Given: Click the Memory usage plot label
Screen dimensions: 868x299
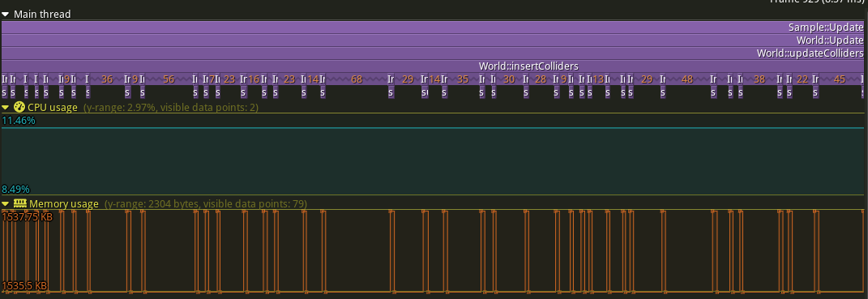Looking at the screenshot, I should click(64, 204).
